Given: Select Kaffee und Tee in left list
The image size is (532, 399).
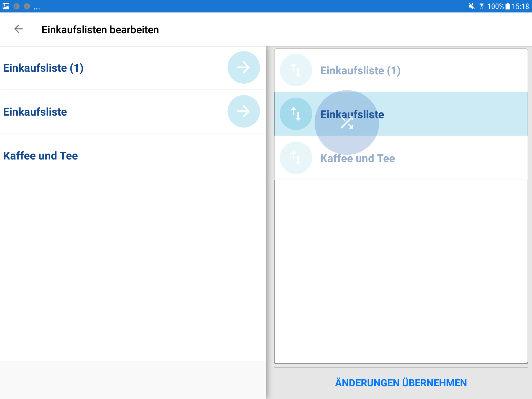Looking at the screenshot, I should click(x=41, y=156).
